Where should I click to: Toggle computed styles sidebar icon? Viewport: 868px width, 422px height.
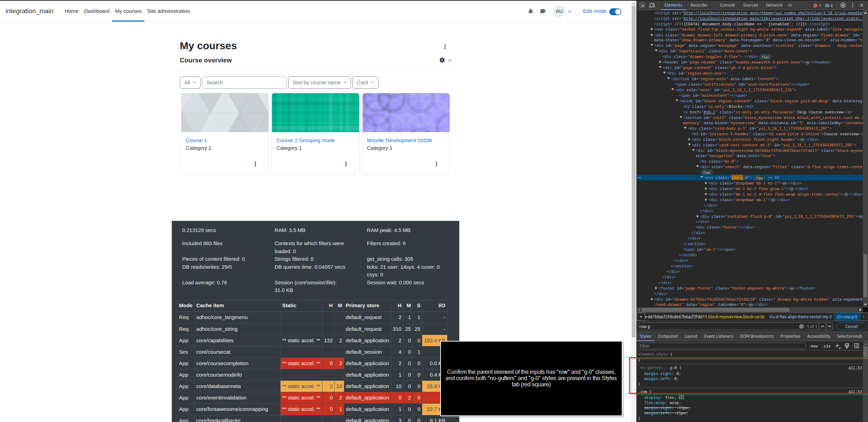click(857, 346)
